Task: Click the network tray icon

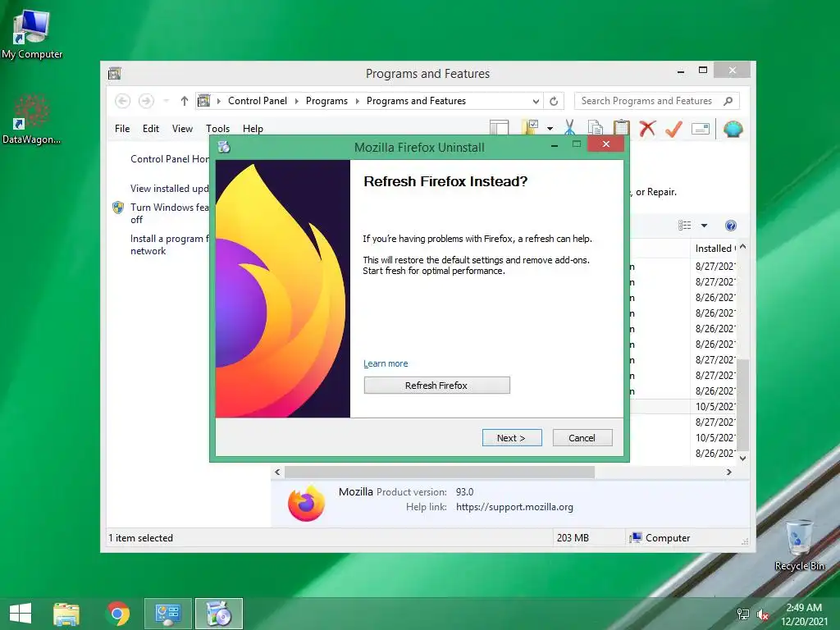Action: tap(743, 614)
